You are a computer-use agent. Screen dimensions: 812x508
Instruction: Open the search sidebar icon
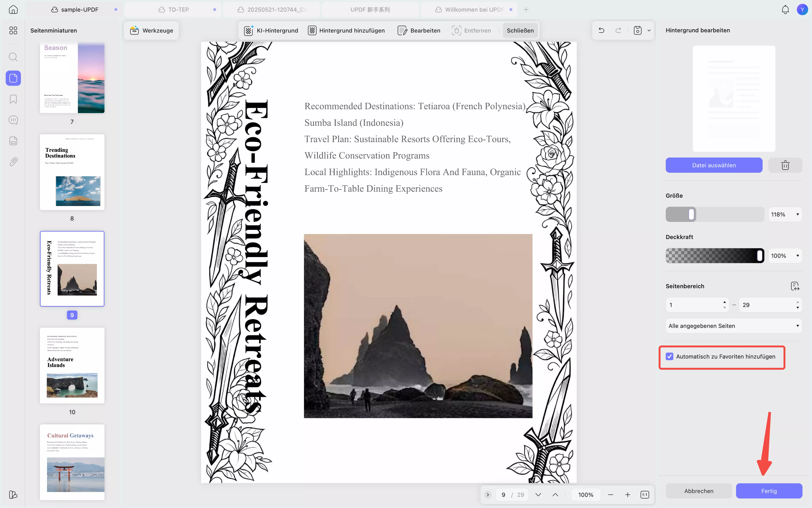click(13, 57)
